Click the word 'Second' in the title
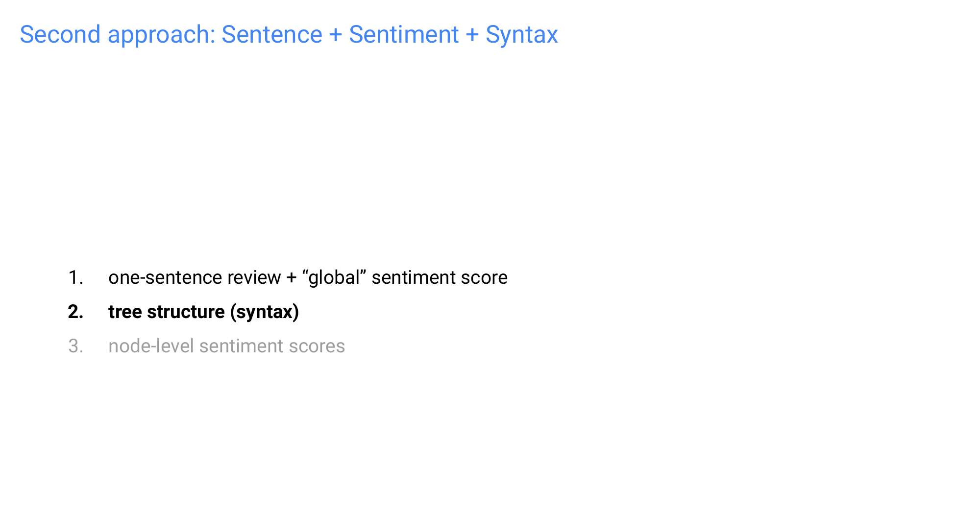 pos(60,35)
